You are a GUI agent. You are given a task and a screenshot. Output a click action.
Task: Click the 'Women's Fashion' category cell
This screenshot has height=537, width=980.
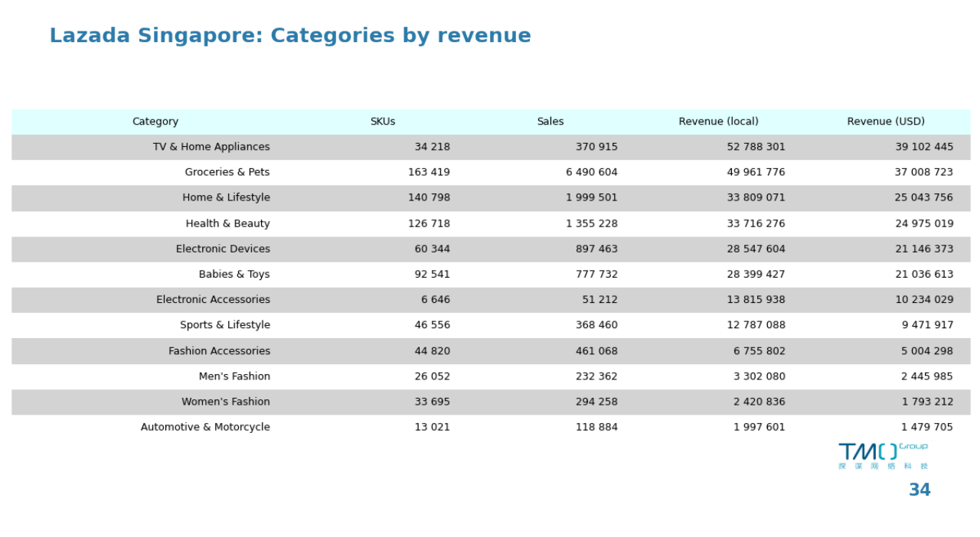click(x=226, y=402)
